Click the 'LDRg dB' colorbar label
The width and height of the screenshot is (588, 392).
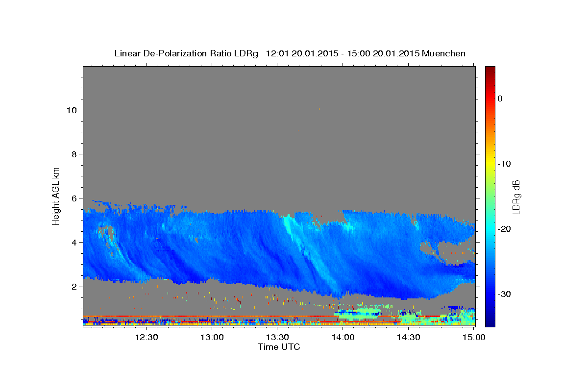coord(515,197)
